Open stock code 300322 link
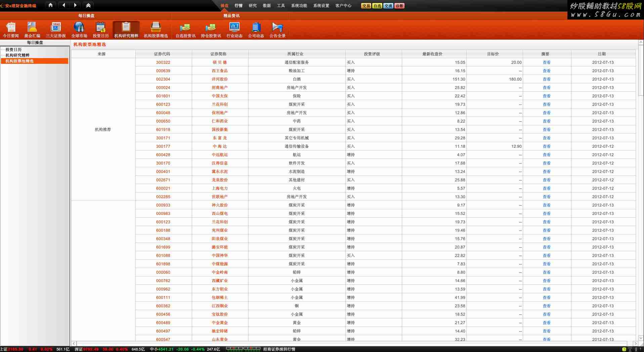 coord(163,62)
